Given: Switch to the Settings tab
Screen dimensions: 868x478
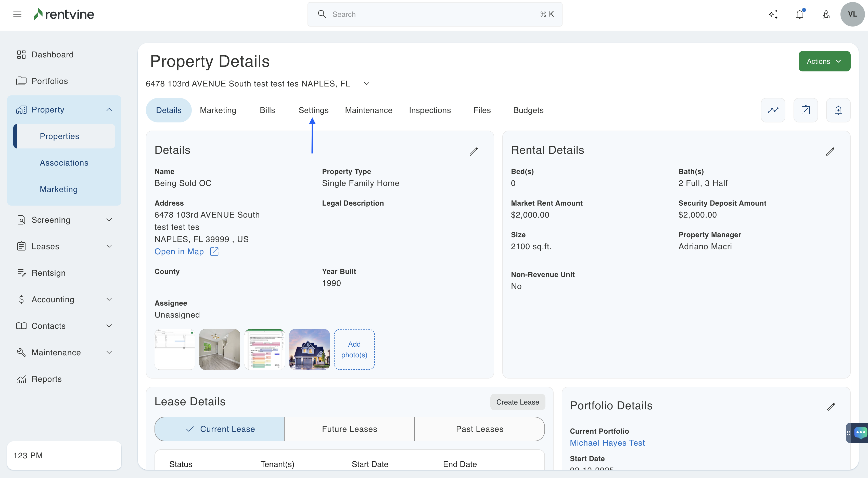Looking at the screenshot, I should (x=313, y=110).
